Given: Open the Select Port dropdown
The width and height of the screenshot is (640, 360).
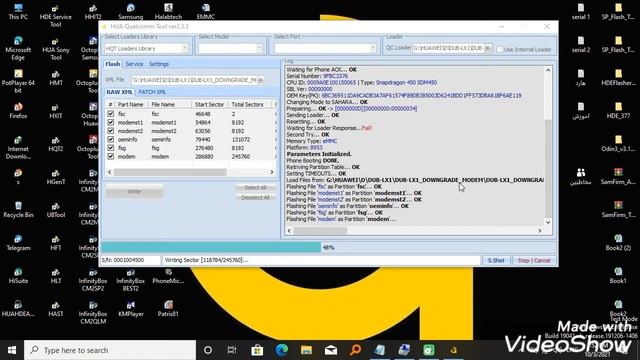Looking at the screenshot, I should coord(373,48).
